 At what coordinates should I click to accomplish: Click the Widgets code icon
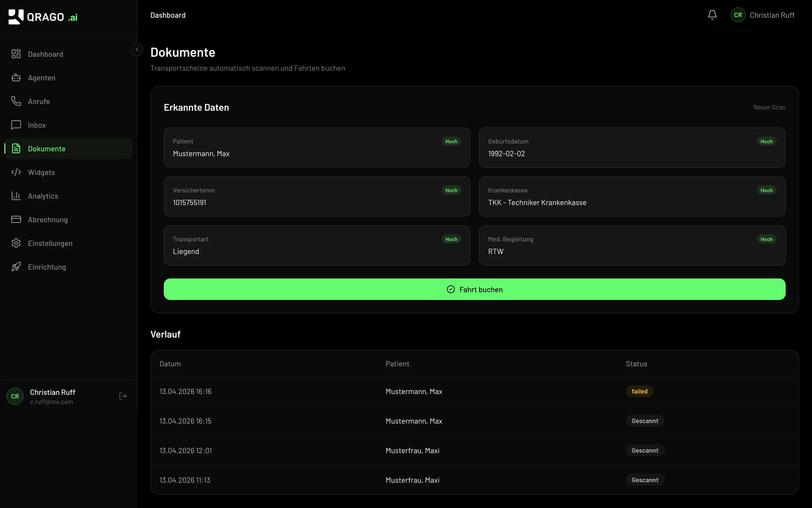click(16, 172)
